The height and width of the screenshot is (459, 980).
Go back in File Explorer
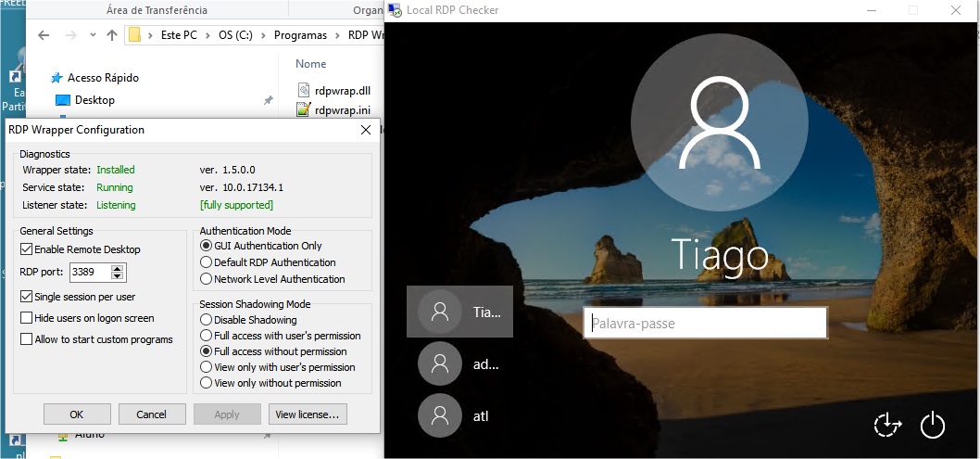click(44, 35)
